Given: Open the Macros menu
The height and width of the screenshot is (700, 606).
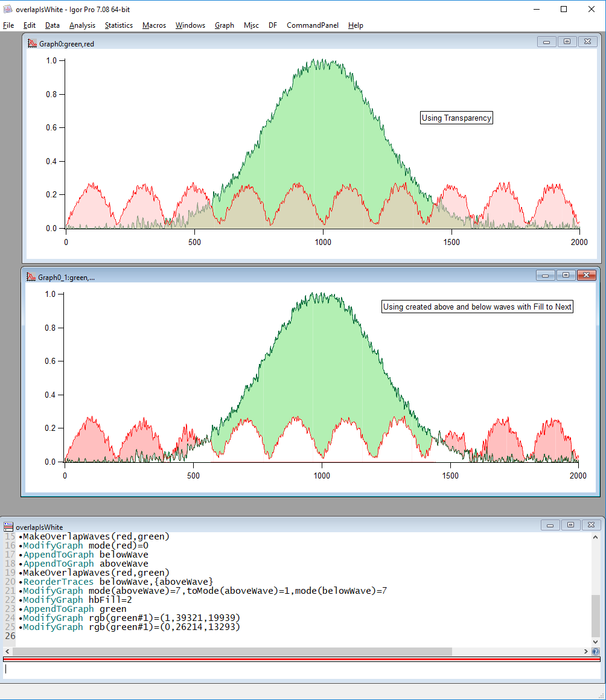Looking at the screenshot, I should pos(154,25).
